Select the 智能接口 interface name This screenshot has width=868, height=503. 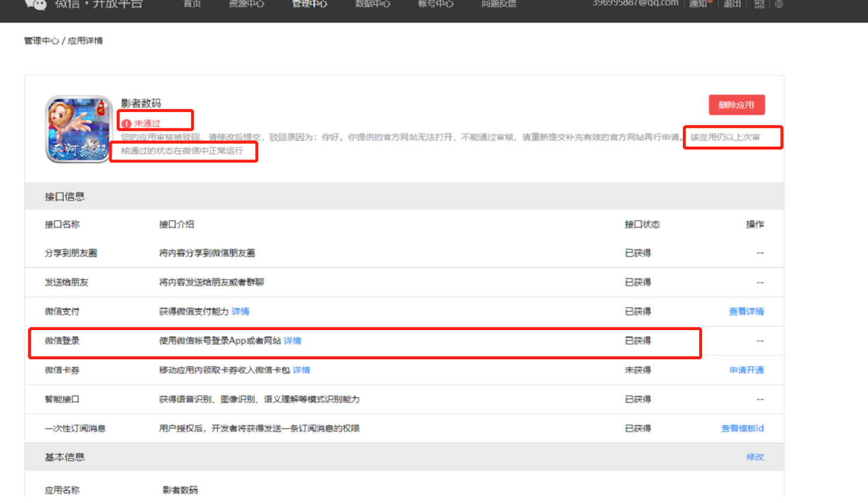click(x=62, y=399)
